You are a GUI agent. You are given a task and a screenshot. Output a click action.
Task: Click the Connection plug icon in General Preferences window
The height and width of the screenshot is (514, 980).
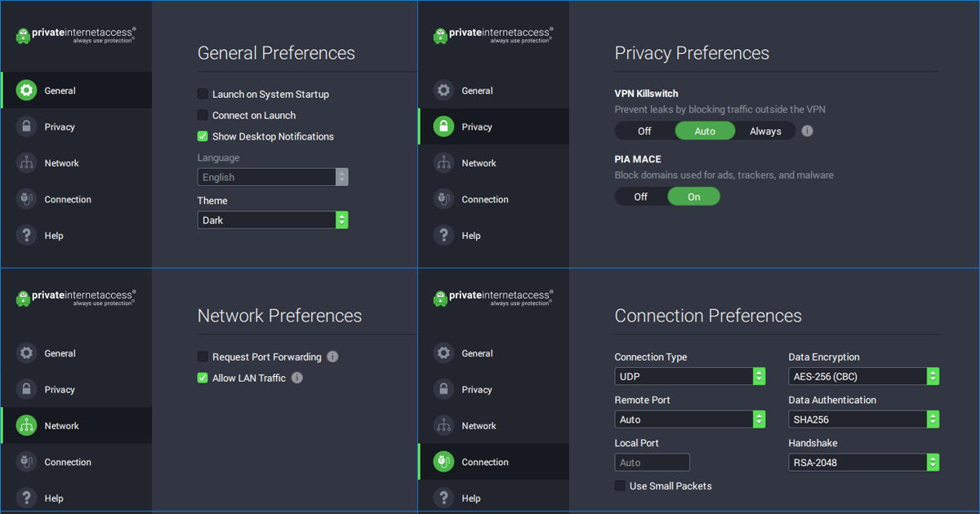pos(27,199)
